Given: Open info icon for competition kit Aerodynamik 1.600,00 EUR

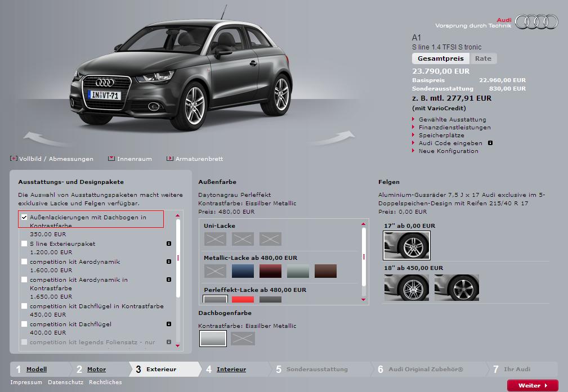Looking at the screenshot, I should 169,262.
